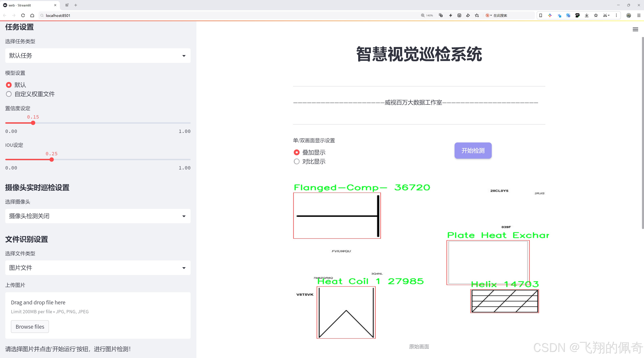Click the page zoom 140% icon
This screenshot has height=358, width=644.
427,15
